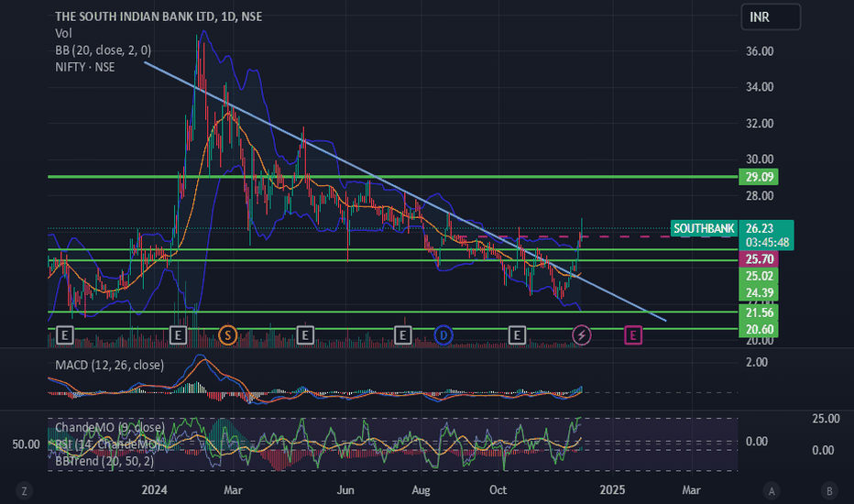Click the NIFTY · NSE comparison label
Screen dimensions: 854x504
tap(85, 67)
